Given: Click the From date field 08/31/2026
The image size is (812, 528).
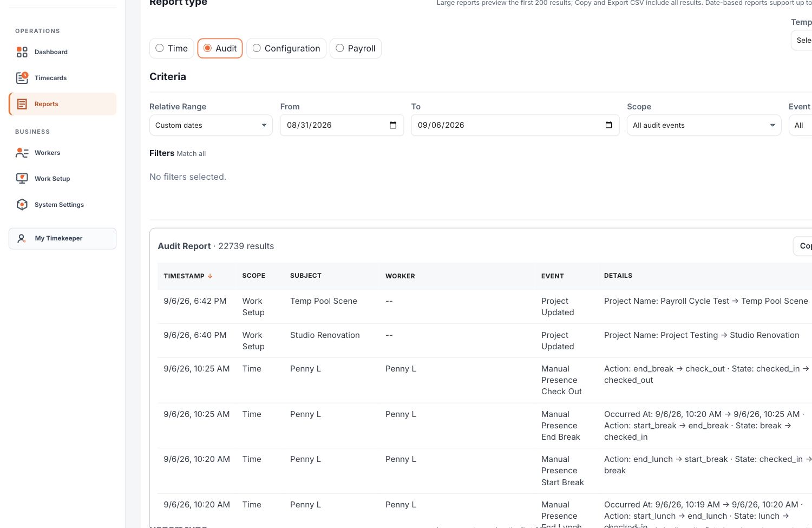Looking at the screenshot, I should pyautogui.click(x=342, y=125).
